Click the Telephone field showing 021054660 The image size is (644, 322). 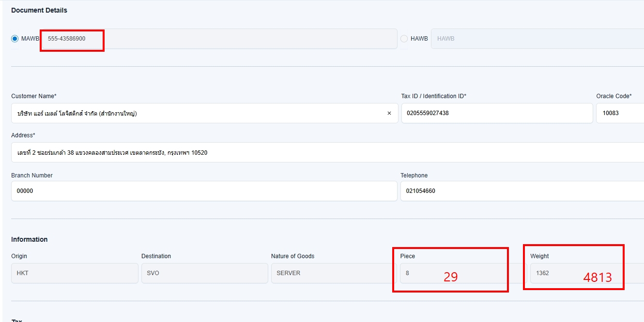pos(521,191)
